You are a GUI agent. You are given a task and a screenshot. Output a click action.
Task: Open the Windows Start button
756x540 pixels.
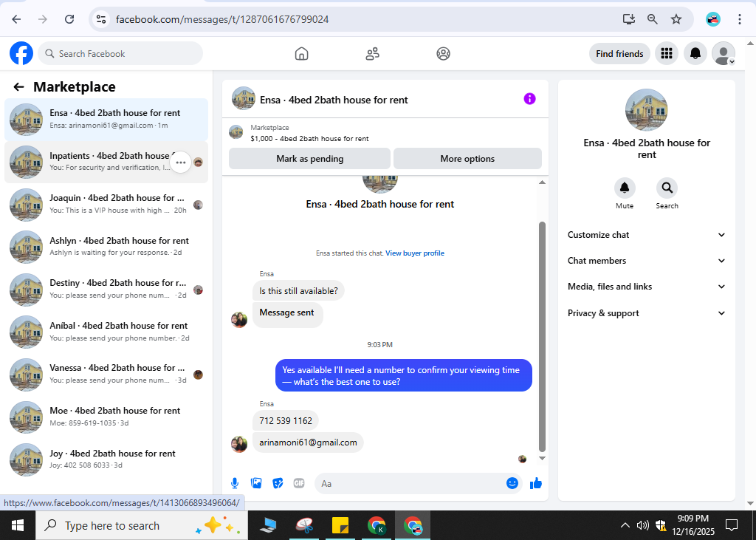(x=18, y=525)
